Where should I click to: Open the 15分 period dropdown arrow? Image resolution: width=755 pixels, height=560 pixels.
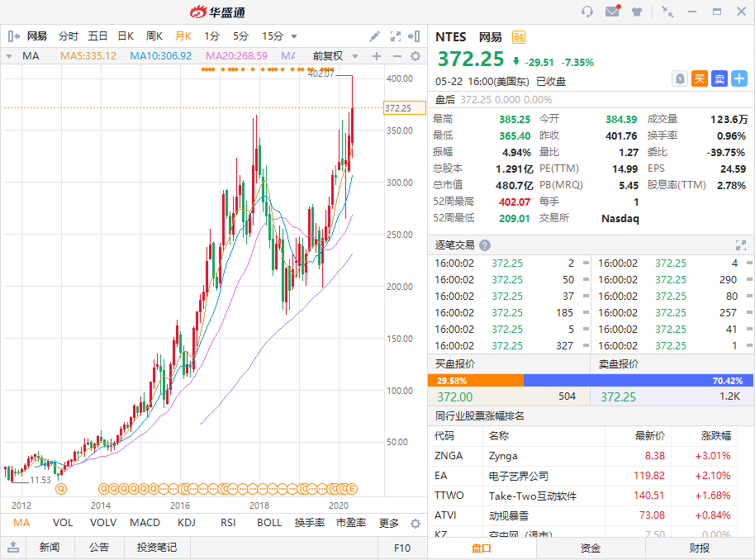click(294, 36)
